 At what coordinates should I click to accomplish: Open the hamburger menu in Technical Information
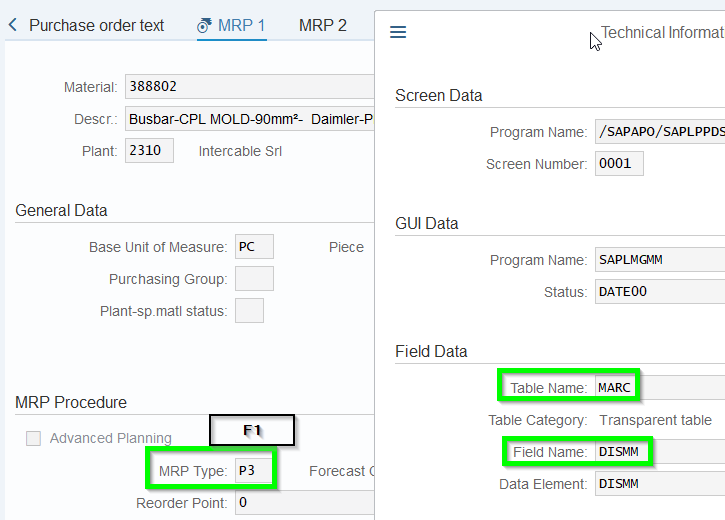tap(398, 32)
